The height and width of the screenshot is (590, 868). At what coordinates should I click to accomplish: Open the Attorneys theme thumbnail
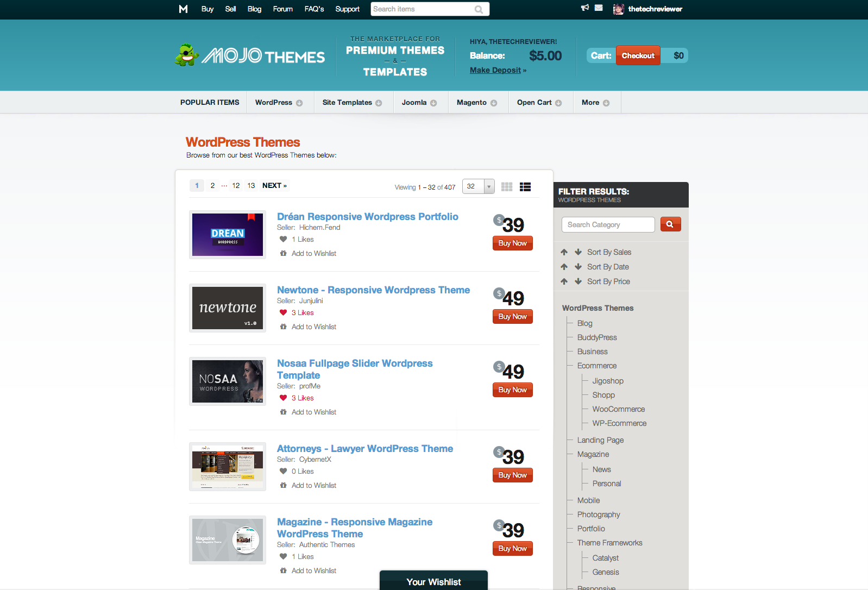coord(228,467)
